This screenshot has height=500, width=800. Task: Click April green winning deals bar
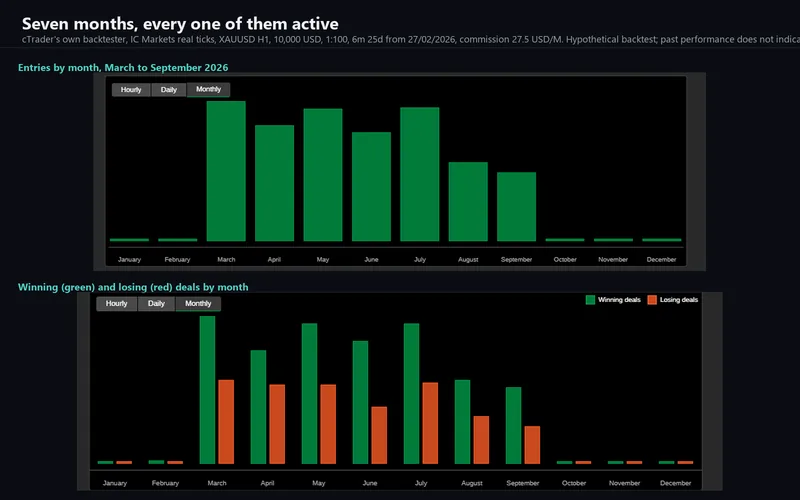point(259,407)
